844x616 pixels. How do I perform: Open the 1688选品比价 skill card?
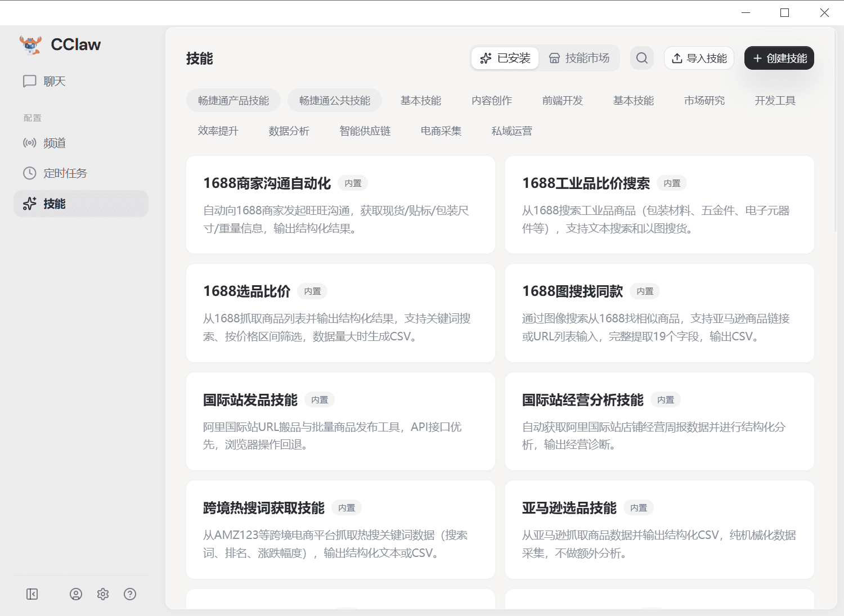click(x=340, y=313)
